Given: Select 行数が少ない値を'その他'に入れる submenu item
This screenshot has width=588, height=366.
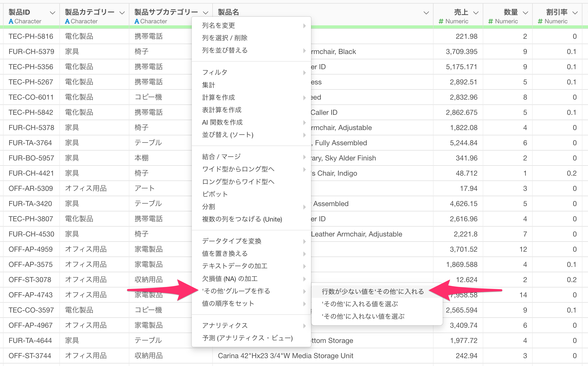Looking at the screenshot, I should click(x=373, y=291).
